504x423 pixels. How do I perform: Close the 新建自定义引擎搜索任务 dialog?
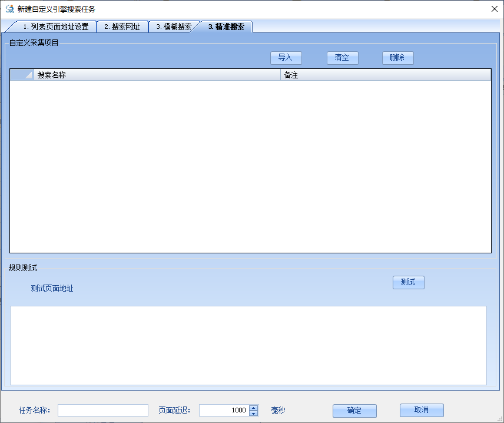point(495,9)
